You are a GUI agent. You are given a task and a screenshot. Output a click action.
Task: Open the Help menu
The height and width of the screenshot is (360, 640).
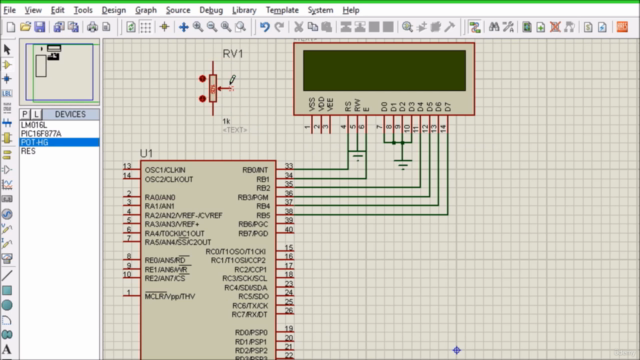[351, 10]
